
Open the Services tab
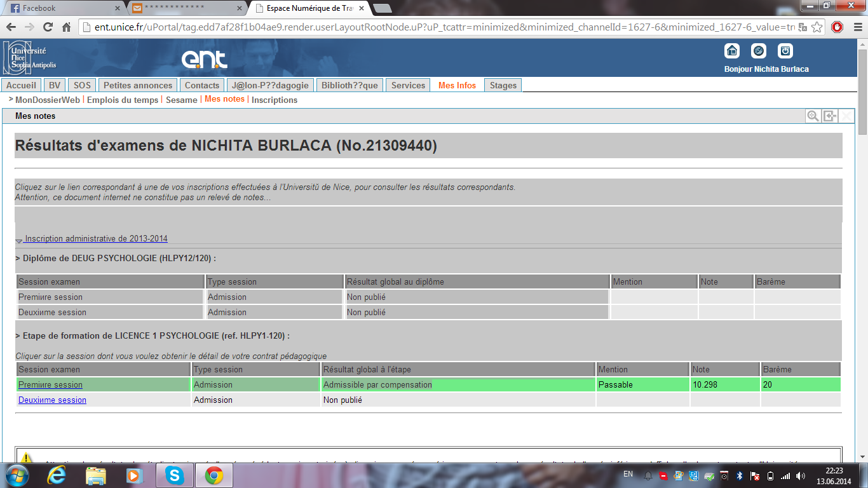click(408, 85)
